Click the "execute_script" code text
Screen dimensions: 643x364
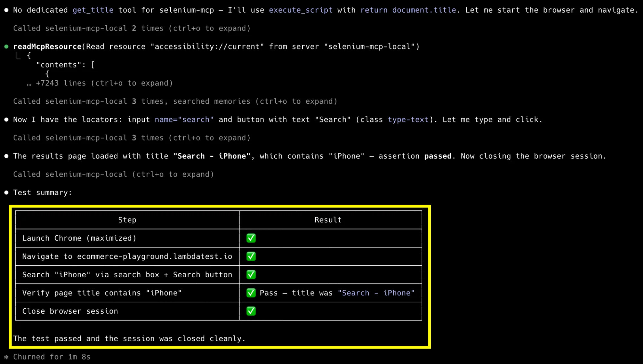tap(301, 10)
